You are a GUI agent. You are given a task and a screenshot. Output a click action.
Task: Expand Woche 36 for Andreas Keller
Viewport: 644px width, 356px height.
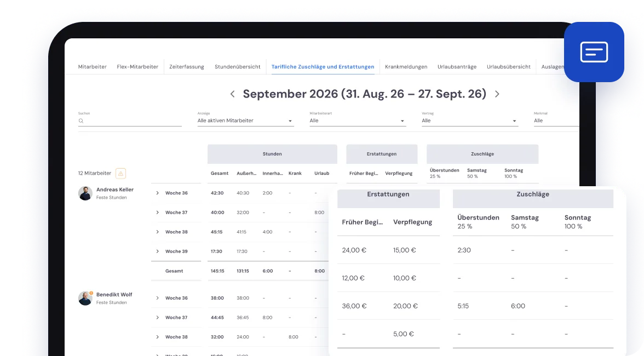157,193
